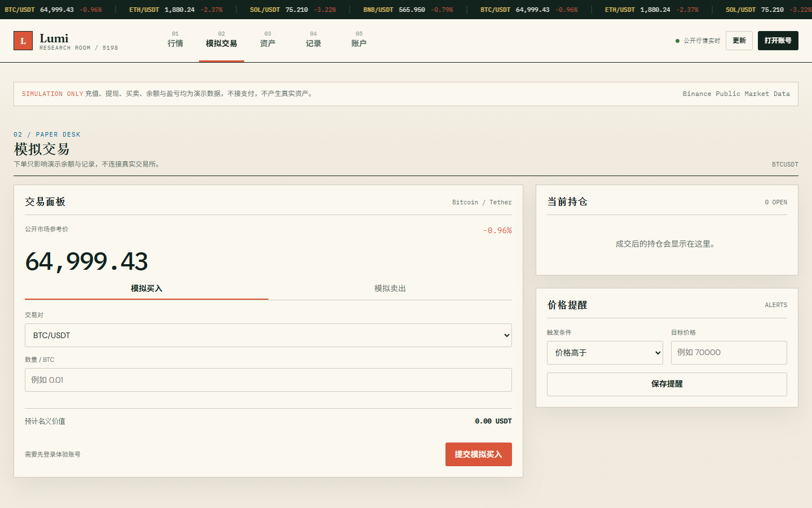This screenshot has height=508, width=812.
Task: Click the SIMULATION ONLY banner label
Action: [52, 94]
